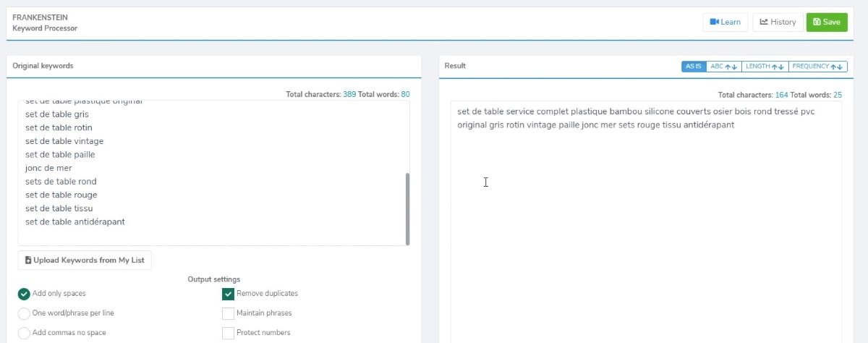Click the Original keywords list scrollbar
Image resolution: width=868 pixels, height=343 pixels.
pos(407,208)
